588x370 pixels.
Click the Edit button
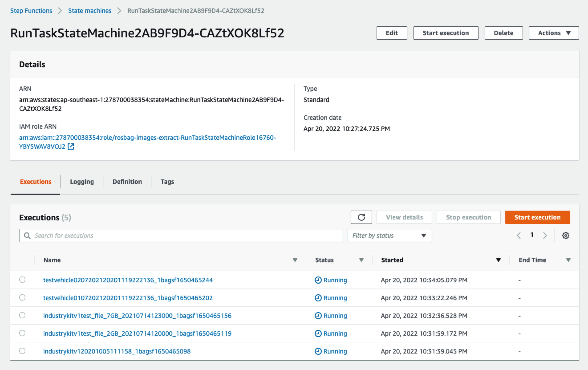(392, 33)
